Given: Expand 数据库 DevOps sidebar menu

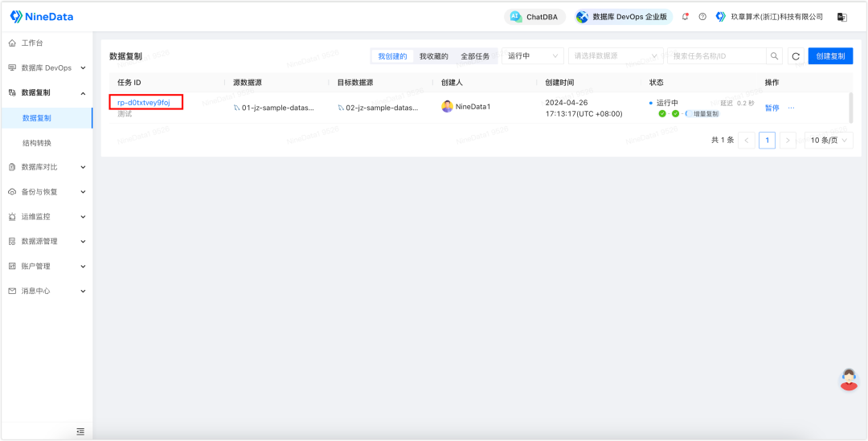Looking at the screenshot, I should 46,67.
